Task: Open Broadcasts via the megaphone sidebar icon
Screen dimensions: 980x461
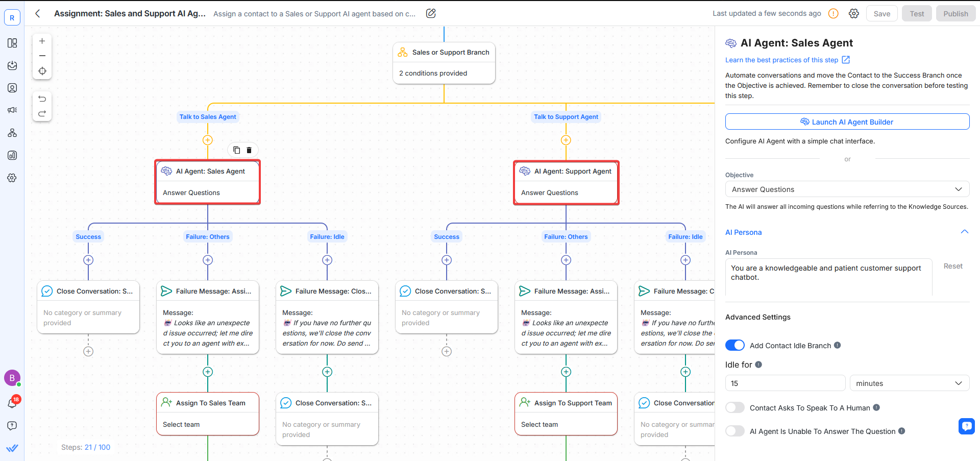Action: (12, 110)
